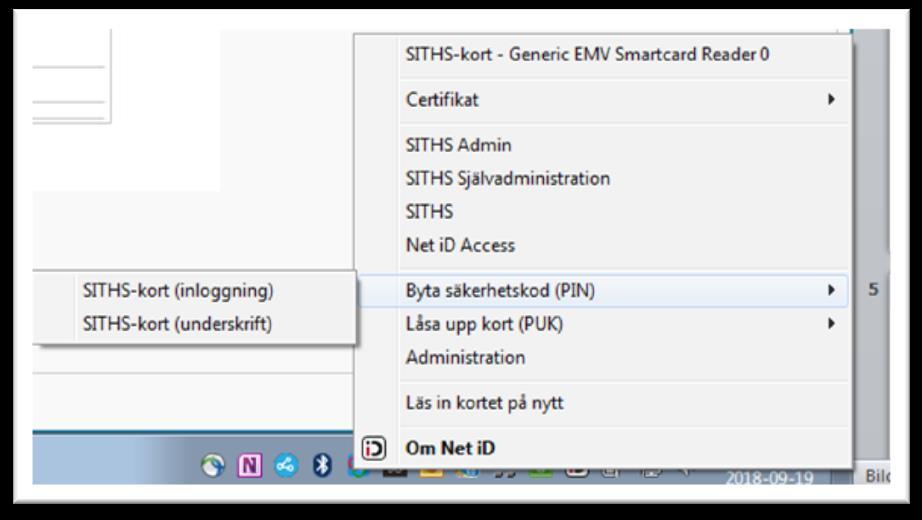The image size is (922, 520).
Task: Open SITHS Självadministration
Action: pyautogui.click(x=603, y=178)
